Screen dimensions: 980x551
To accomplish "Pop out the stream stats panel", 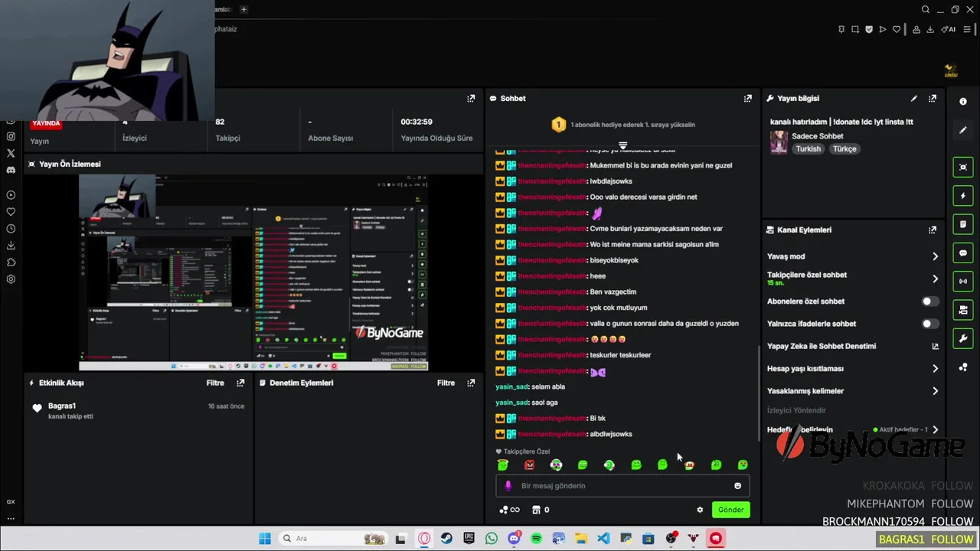I will 471,98.
